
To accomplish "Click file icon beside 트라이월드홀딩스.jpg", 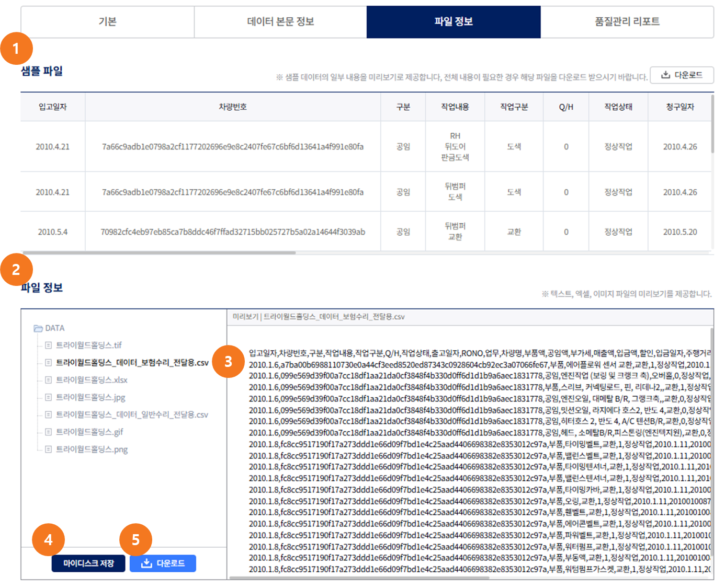I will click(x=48, y=397).
